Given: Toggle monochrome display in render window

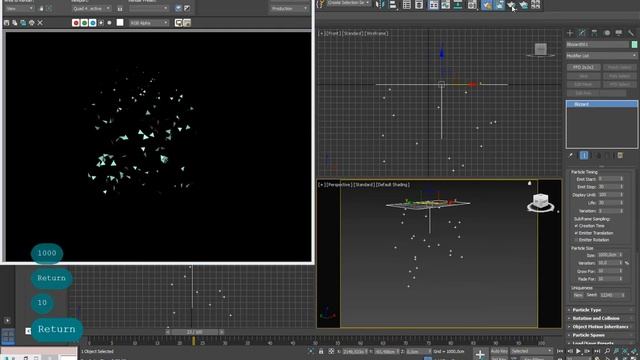Looking at the screenshot, I should click(109, 23).
